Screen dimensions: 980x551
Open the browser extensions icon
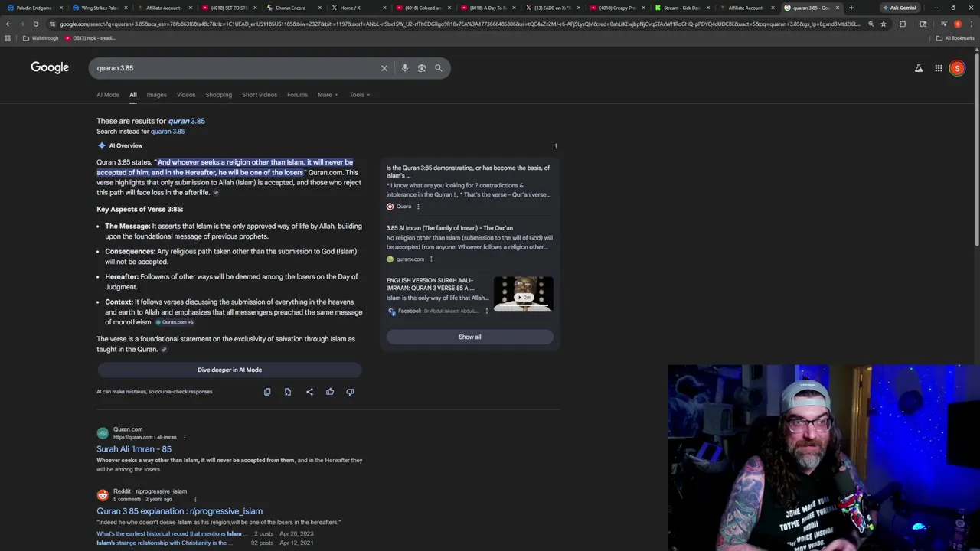[x=903, y=24]
